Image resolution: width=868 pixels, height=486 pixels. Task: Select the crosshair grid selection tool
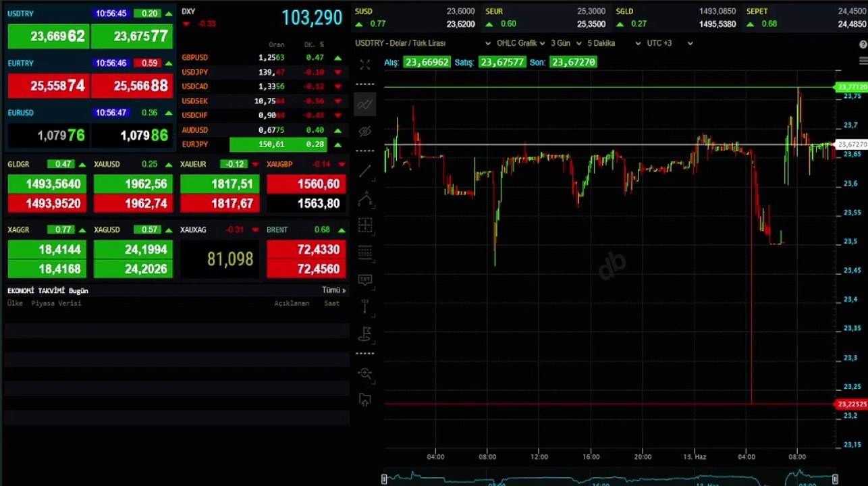pyautogui.click(x=365, y=225)
